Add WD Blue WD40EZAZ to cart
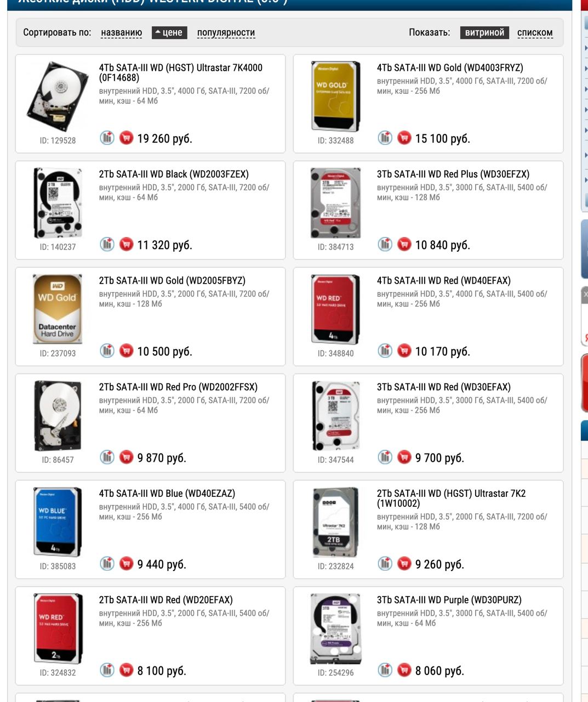This screenshot has width=588, height=702. (x=127, y=563)
